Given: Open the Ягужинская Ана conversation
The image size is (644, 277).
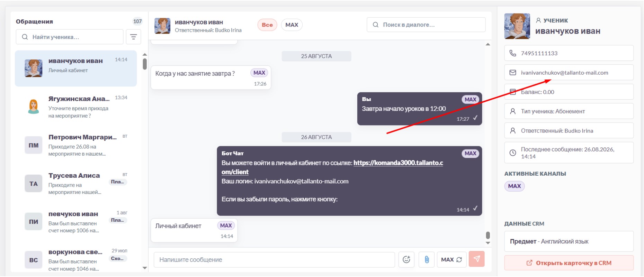Looking at the screenshot, I should click(x=76, y=107).
